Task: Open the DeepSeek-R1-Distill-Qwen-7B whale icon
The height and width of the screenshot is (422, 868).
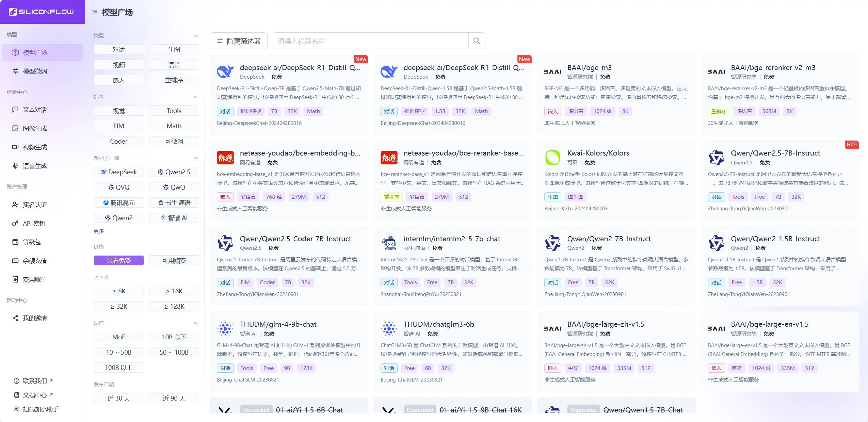Action: pos(225,72)
